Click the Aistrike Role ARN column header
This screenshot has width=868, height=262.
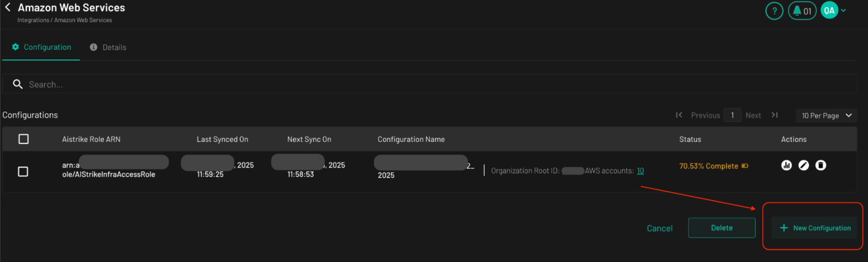[91, 139]
